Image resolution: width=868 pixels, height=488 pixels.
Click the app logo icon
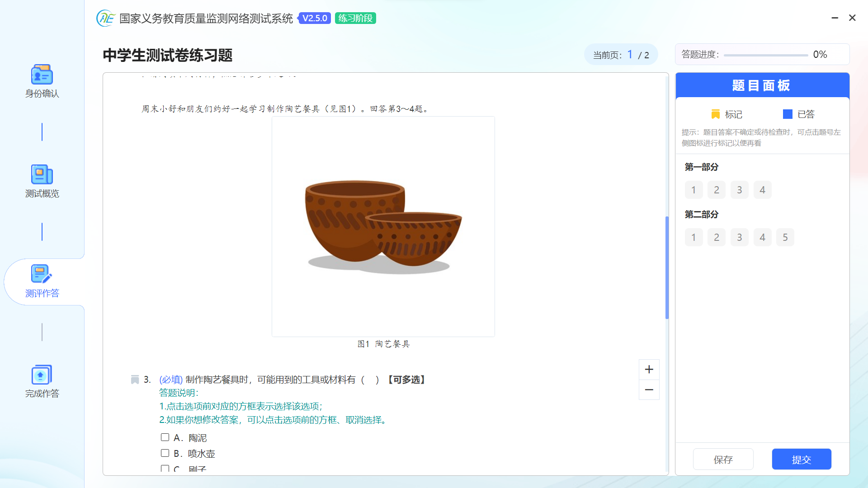coord(106,18)
